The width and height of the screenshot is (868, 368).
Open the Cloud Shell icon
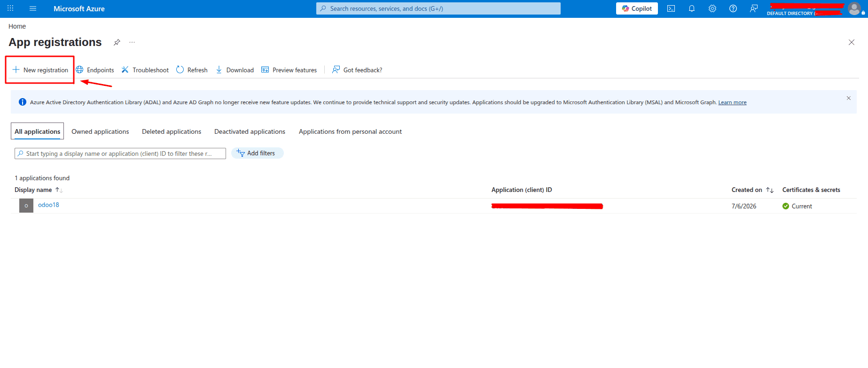coord(671,8)
